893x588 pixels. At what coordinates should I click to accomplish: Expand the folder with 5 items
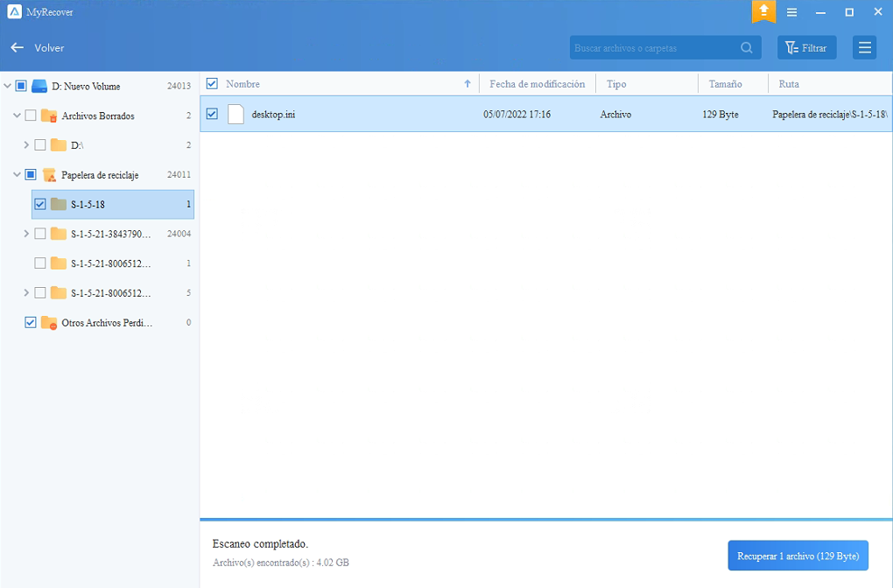[26, 293]
